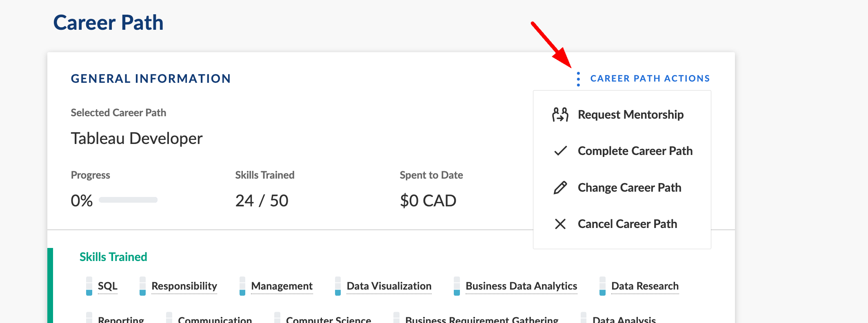This screenshot has width=868, height=323.
Task: Click the three-dot kebab menu icon
Action: 578,79
